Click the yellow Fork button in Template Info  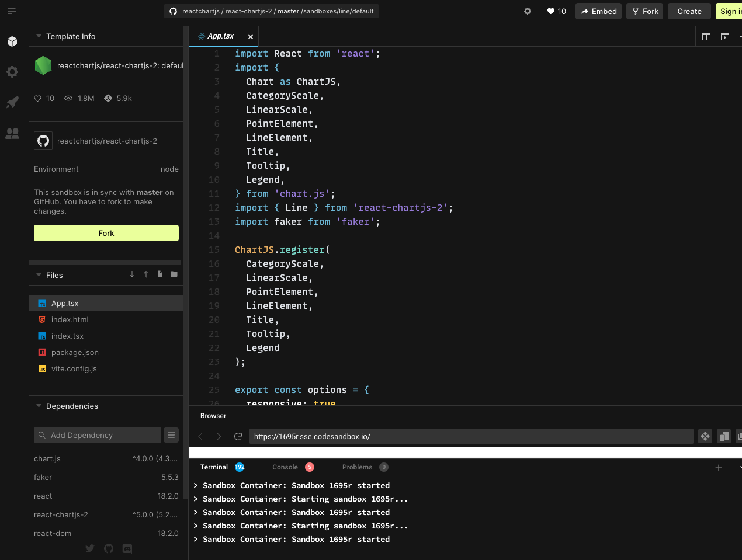106,233
